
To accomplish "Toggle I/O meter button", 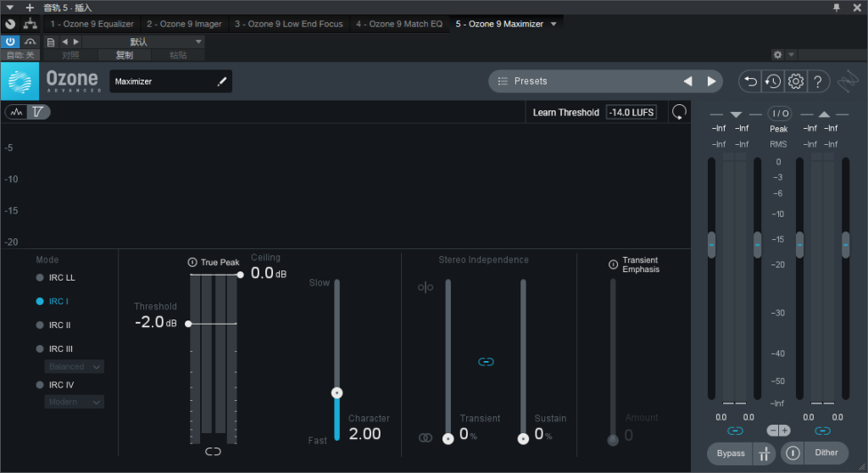I will pyautogui.click(x=780, y=113).
